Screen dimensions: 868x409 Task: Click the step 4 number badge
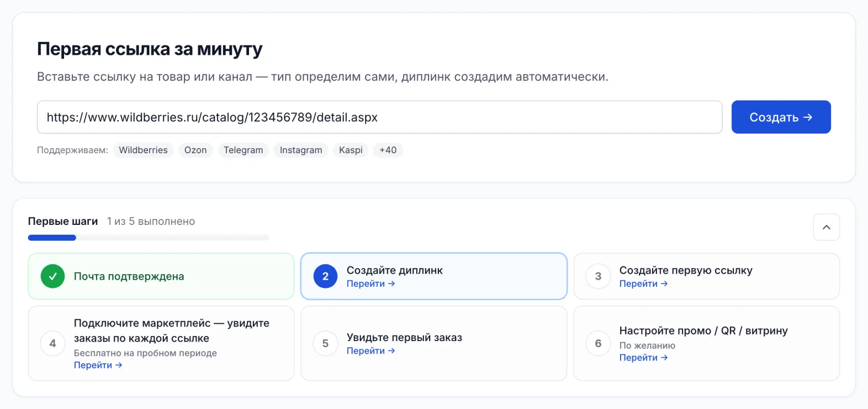point(53,343)
